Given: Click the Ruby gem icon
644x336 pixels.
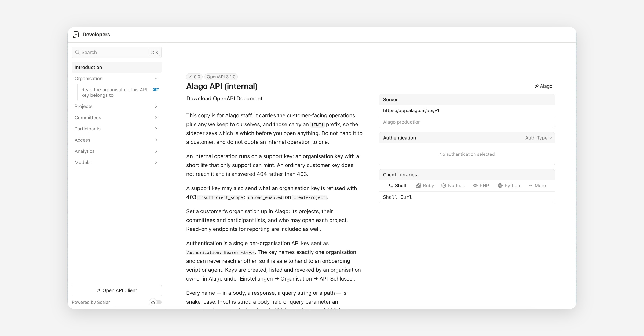Looking at the screenshot, I should click(418, 186).
